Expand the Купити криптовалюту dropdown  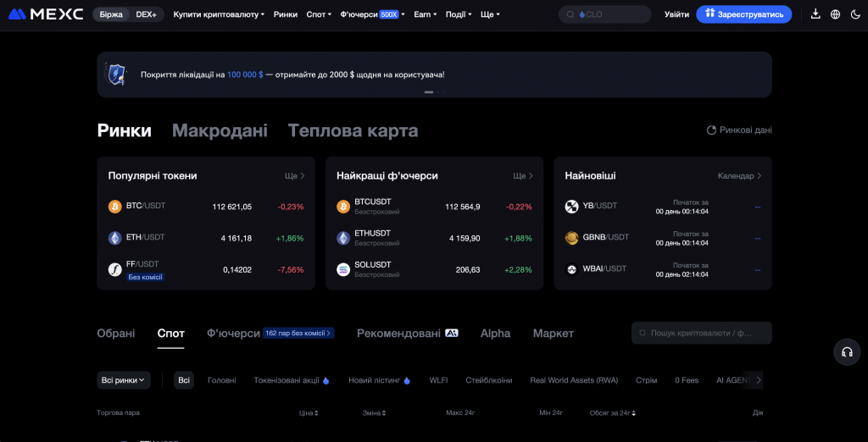[219, 14]
